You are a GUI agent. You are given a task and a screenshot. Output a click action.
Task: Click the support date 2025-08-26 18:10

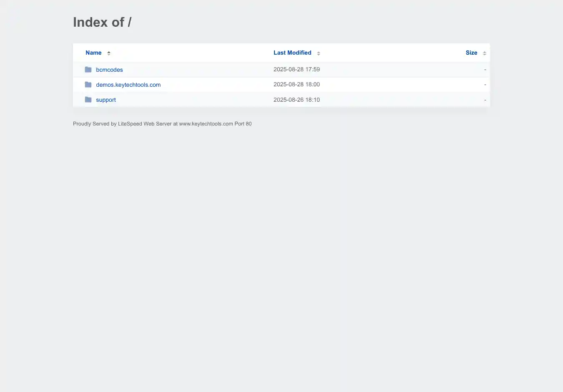coord(297,100)
